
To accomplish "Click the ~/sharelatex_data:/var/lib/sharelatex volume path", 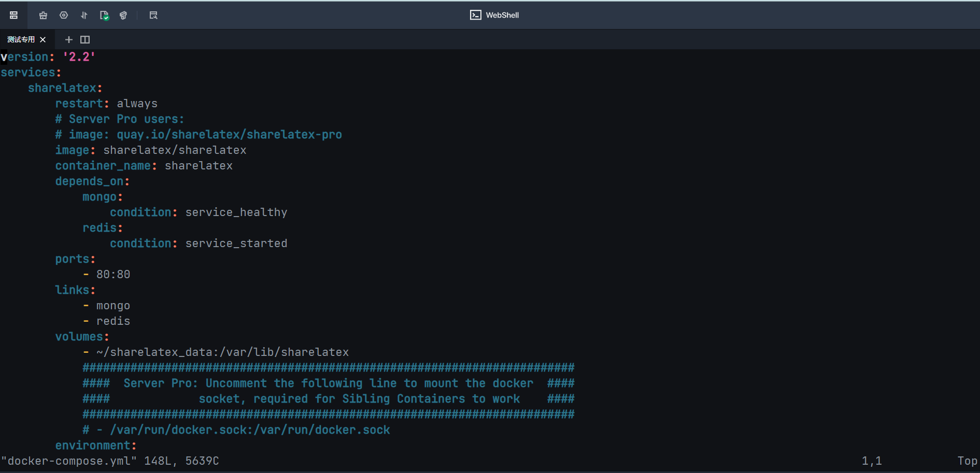I will [222, 352].
